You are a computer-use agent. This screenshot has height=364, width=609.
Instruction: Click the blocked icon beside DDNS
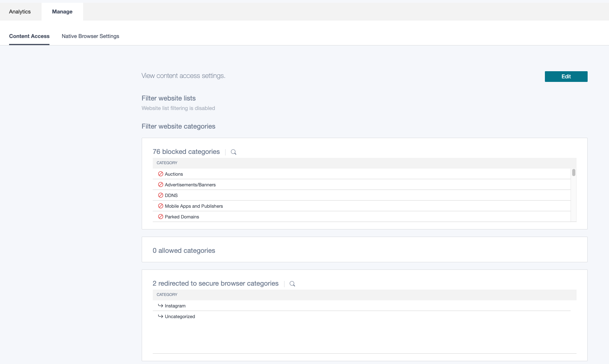click(x=161, y=195)
